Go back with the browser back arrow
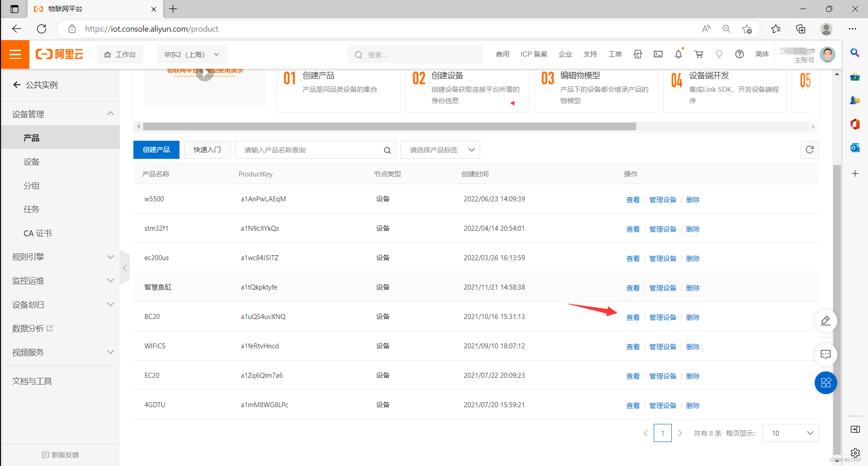Viewport: 868px width, 466px height. tap(17, 29)
